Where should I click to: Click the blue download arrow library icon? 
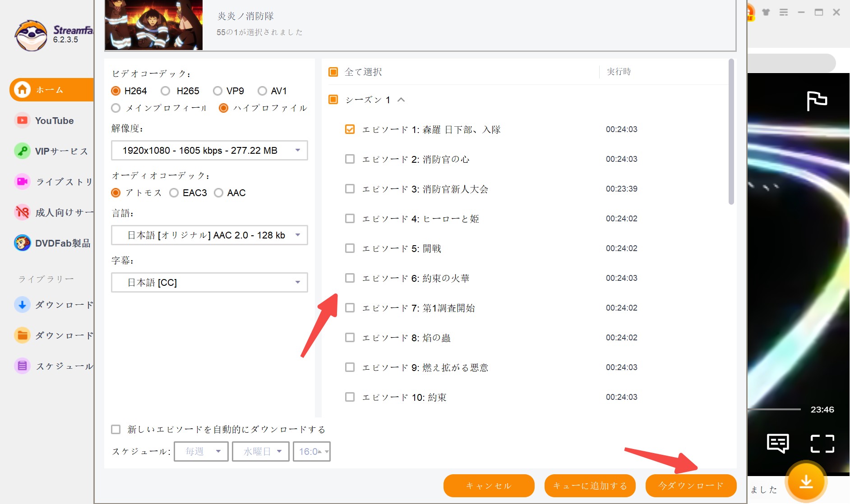point(22,304)
